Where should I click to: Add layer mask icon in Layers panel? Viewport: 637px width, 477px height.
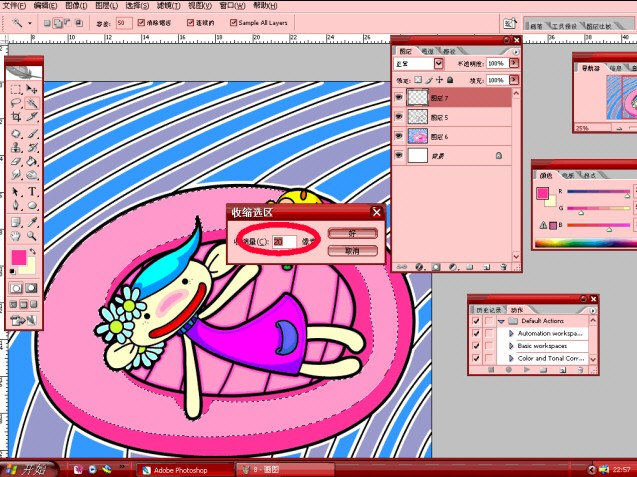click(x=436, y=267)
